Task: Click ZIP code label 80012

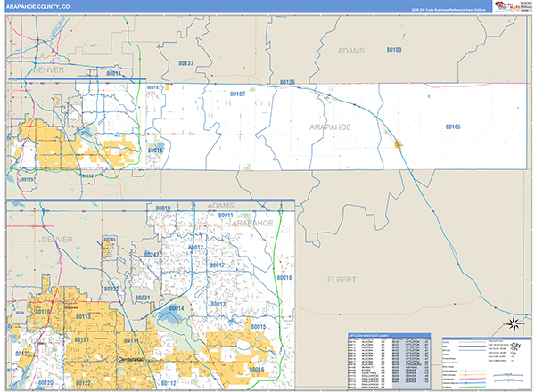Action: click(196, 247)
